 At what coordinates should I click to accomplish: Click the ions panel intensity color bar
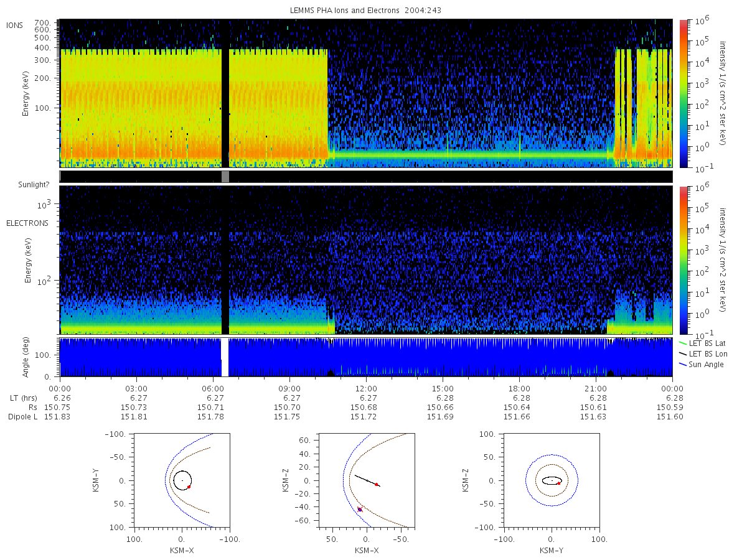[683, 93]
